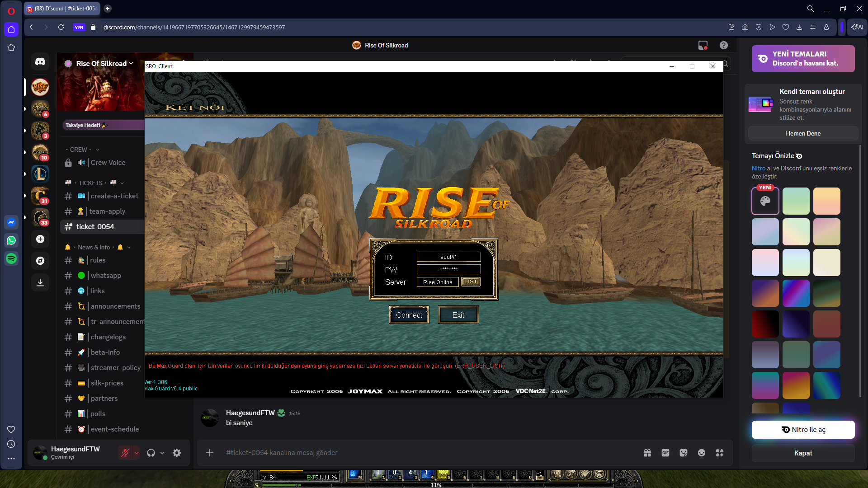Viewport: 868px width, 488px height.
Task: Open the apps launcher icon in chat bar
Action: pyautogui.click(x=720, y=453)
